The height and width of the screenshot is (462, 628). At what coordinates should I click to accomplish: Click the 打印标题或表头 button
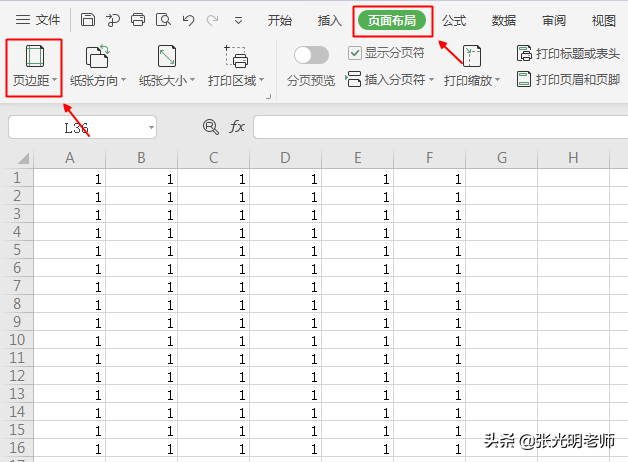point(568,53)
